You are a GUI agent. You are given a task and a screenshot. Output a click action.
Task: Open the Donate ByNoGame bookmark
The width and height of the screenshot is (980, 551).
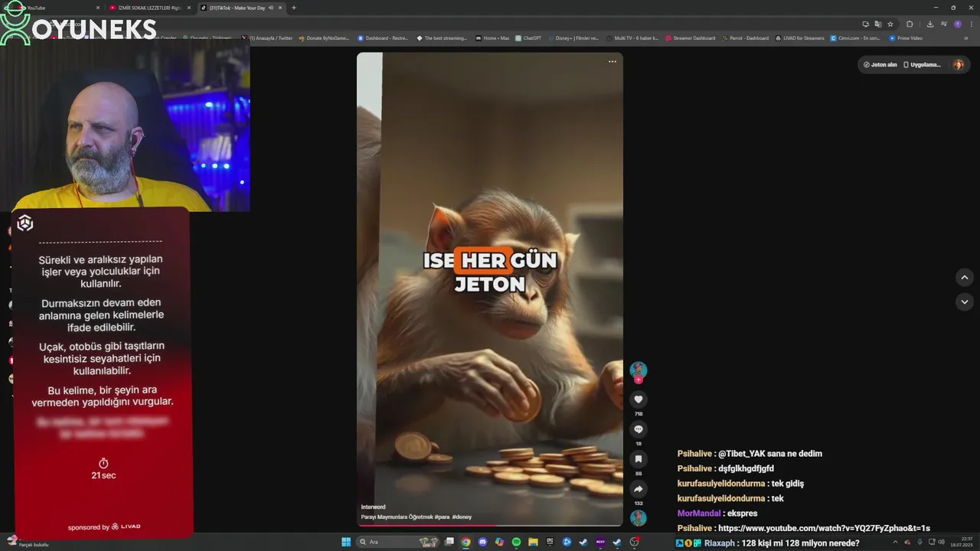click(324, 37)
